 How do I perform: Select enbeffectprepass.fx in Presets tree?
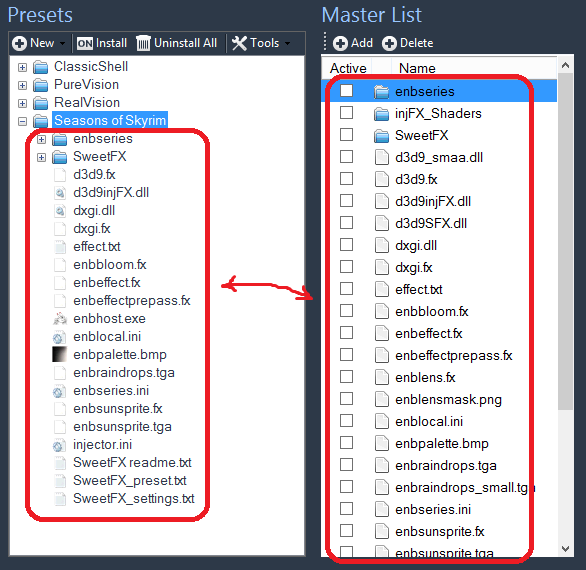coord(132,301)
